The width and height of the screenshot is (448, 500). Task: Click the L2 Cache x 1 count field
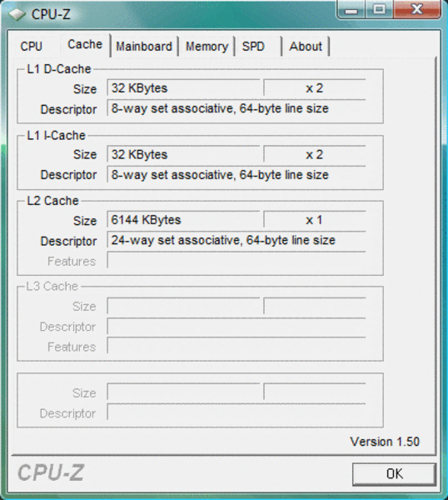click(x=315, y=220)
